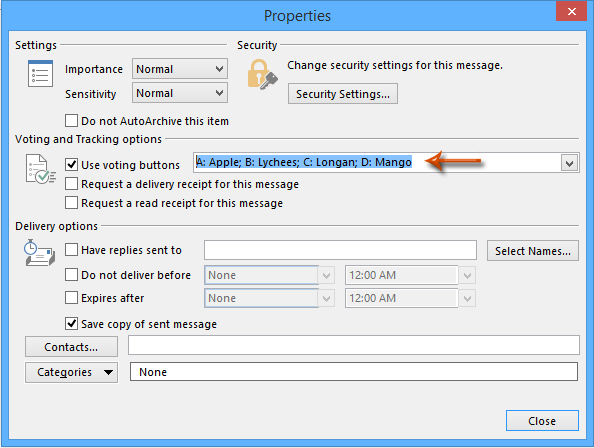Expand the voting buttons options dropdown arrow
Viewport: 594px width, 448px height.
coord(569,163)
